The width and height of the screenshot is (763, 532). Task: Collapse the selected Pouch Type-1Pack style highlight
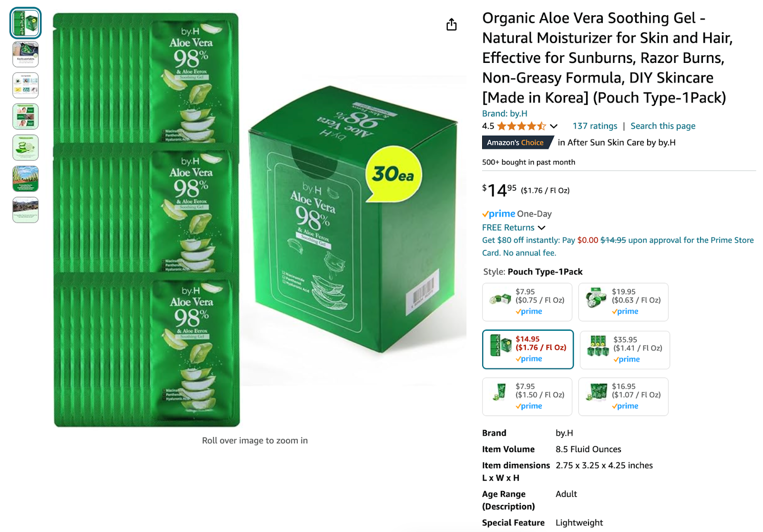[528, 349]
